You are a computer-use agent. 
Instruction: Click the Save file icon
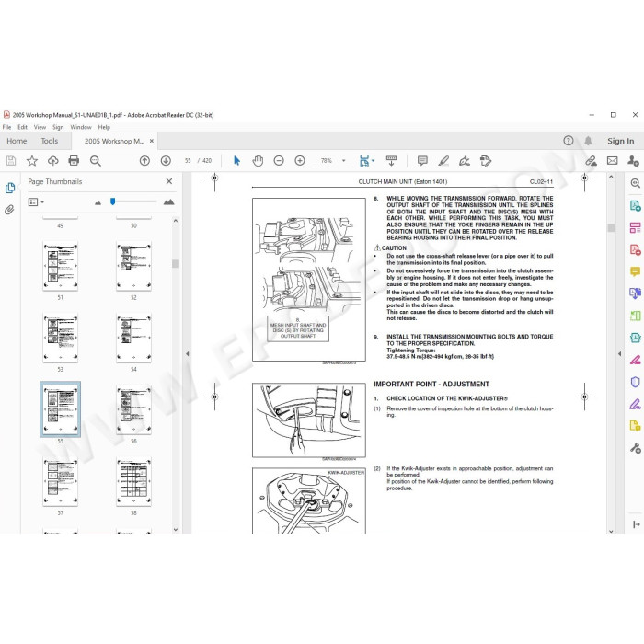pos(11,161)
